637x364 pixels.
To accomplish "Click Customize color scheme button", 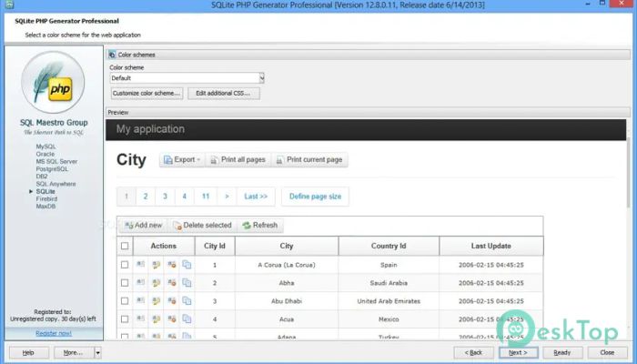I will 147,93.
